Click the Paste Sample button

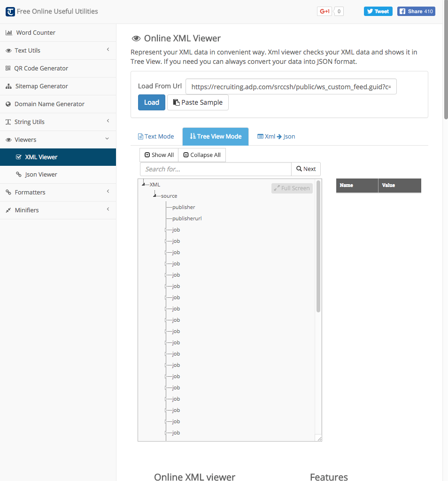click(x=198, y=102)
